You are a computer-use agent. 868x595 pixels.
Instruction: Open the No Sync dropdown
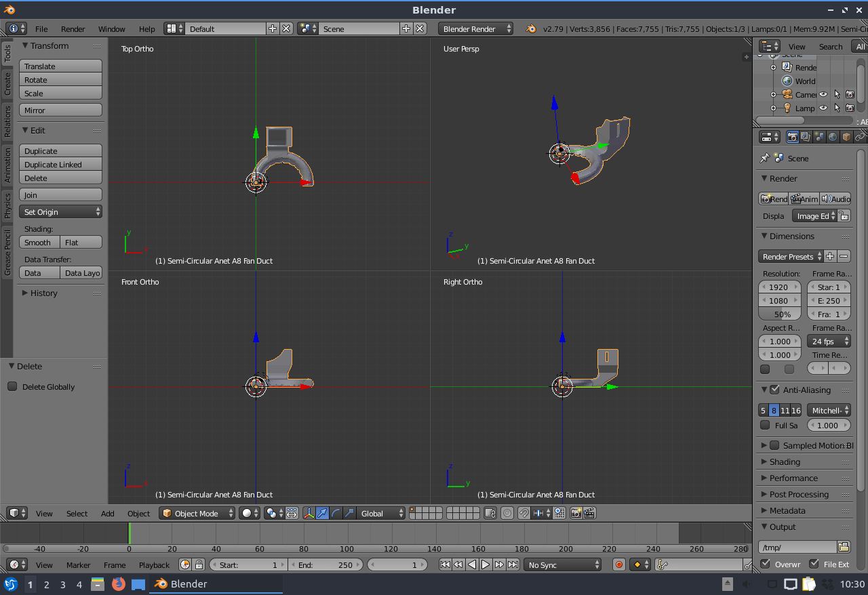pos(563,565)
